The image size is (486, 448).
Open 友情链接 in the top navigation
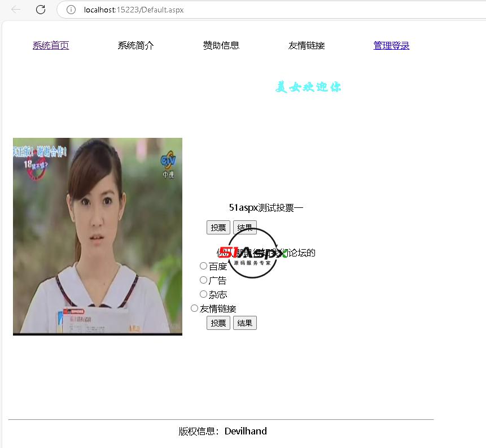[x=307, y=46]
